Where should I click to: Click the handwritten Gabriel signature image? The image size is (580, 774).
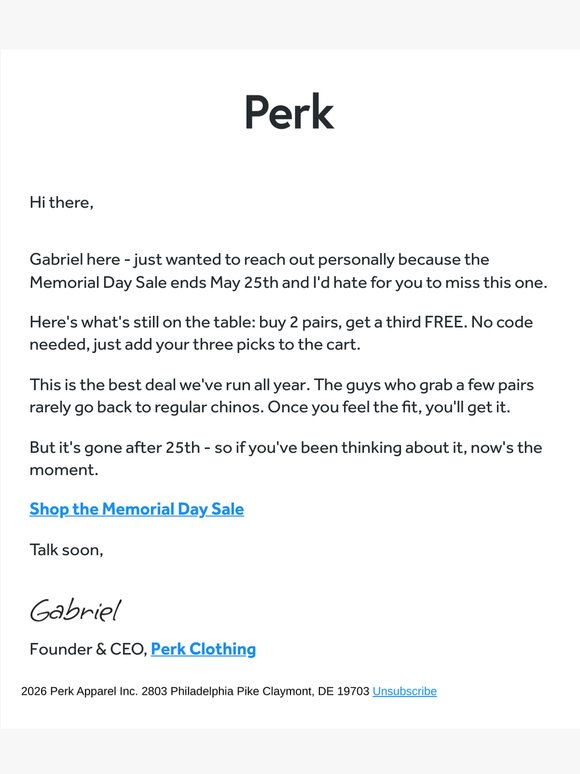click(76, 610)
